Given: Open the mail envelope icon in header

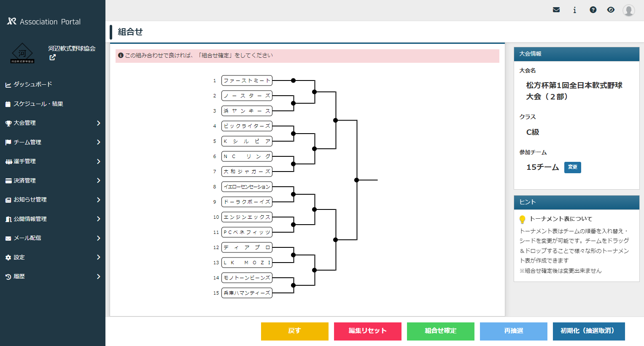Looking at the screenshot, I should [x=556, y=10].
